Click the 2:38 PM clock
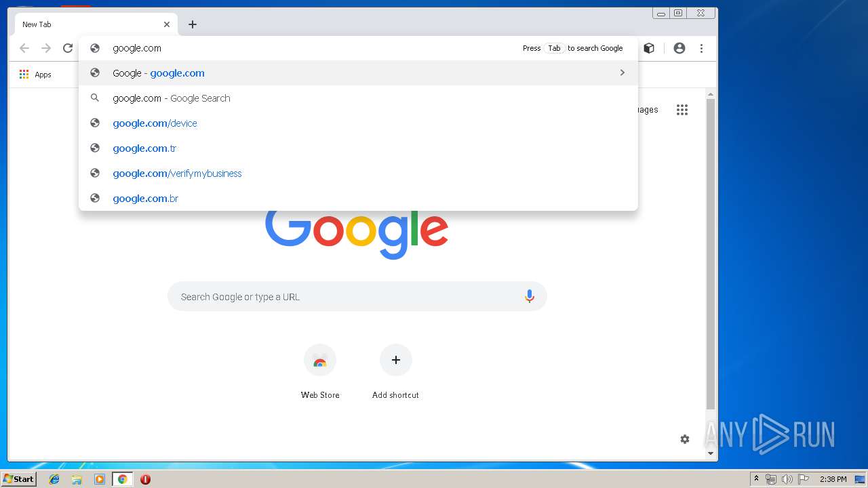This screenshot has width=868, height=488. pos(833,479)
